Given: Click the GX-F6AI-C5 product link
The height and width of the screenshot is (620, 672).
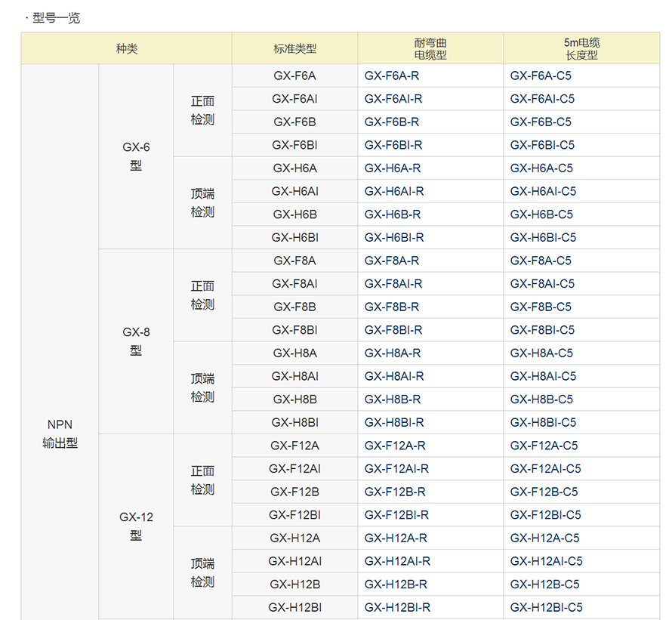Looking at the screenshot, I should click(542, 99).
